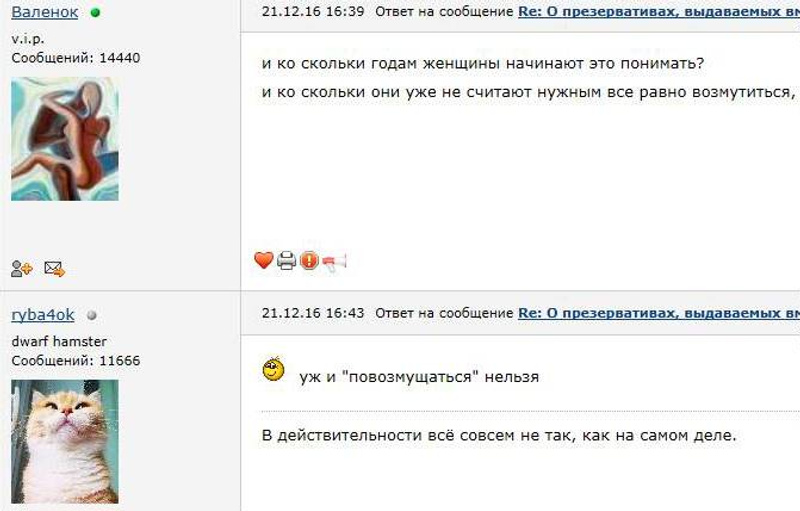Send private message envelope icon
Viewport: 800px width, 511px height.
click(55, 268)
